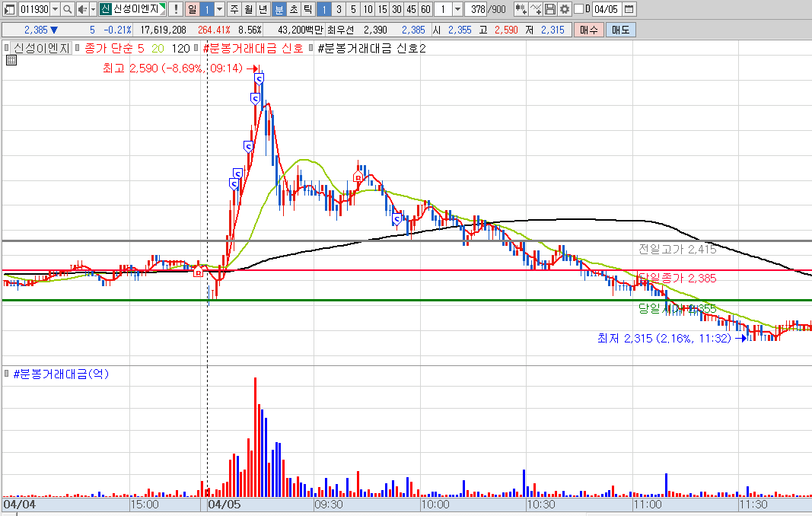Open the stock search magnifier
812x516 pixels.
coord(67,9)
